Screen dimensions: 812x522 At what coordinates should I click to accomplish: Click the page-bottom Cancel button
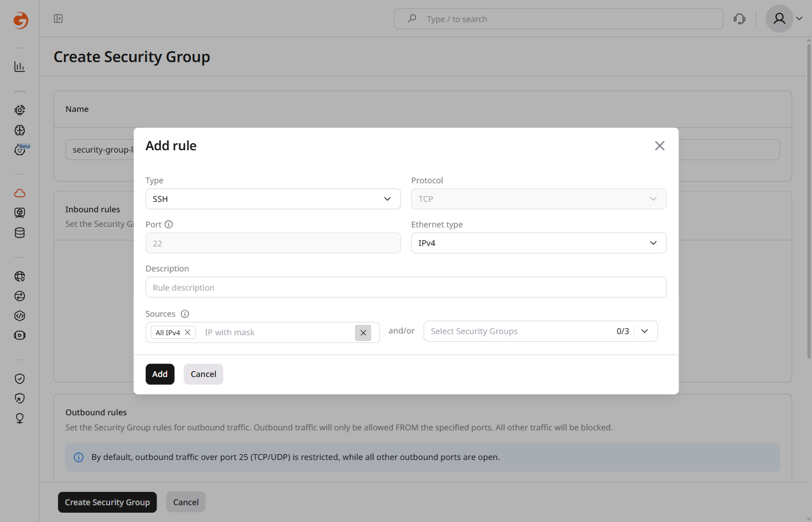coord(186,502)
